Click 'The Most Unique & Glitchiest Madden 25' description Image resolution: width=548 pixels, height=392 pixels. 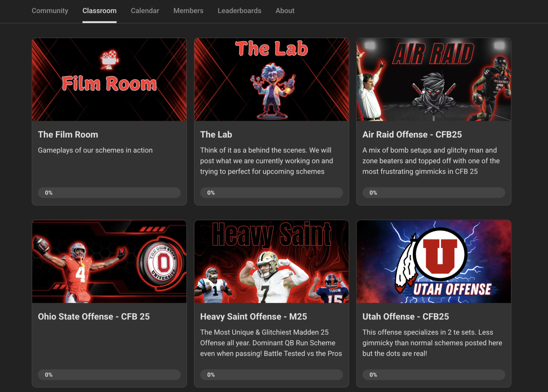coord(271,343)
